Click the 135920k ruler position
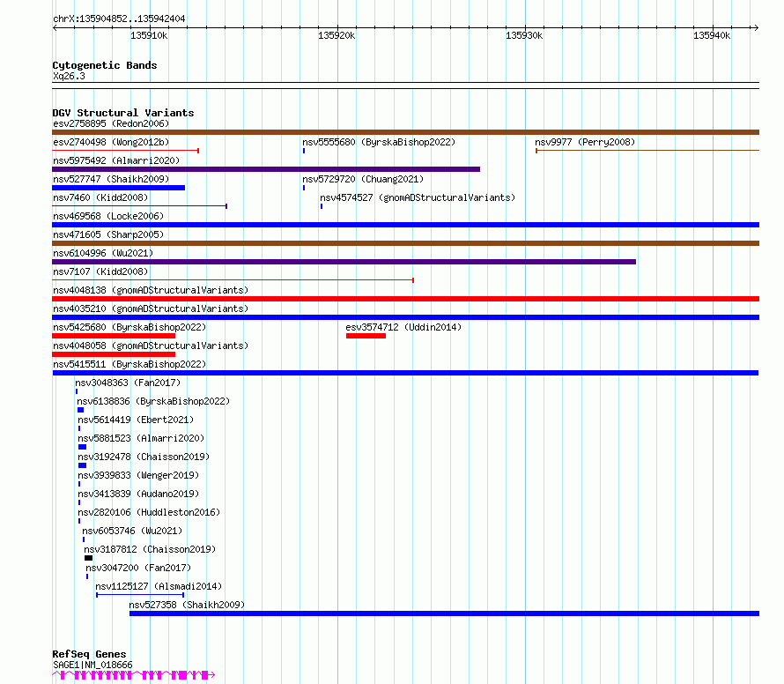 (x=337, y=35)
